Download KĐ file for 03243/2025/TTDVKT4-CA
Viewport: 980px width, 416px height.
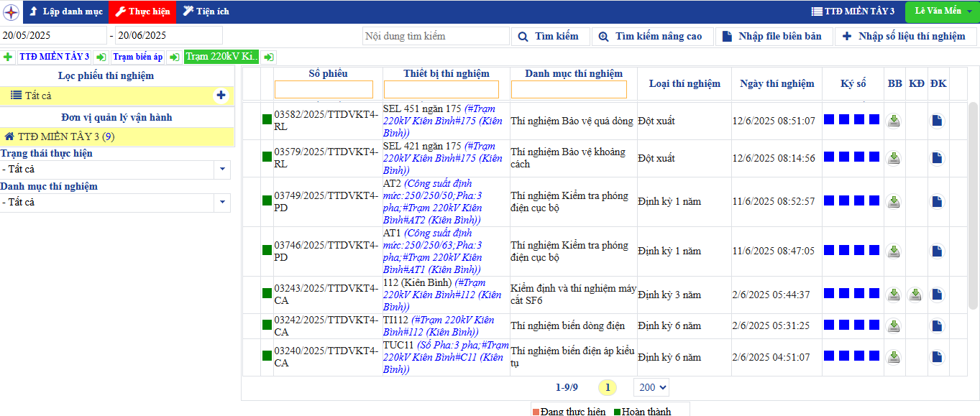(x=915, y=295)
